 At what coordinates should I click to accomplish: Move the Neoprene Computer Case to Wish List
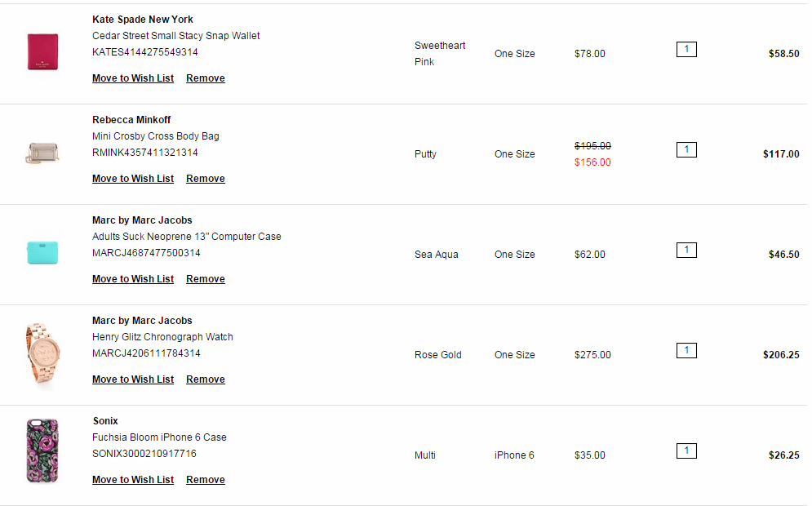[133, 279]
